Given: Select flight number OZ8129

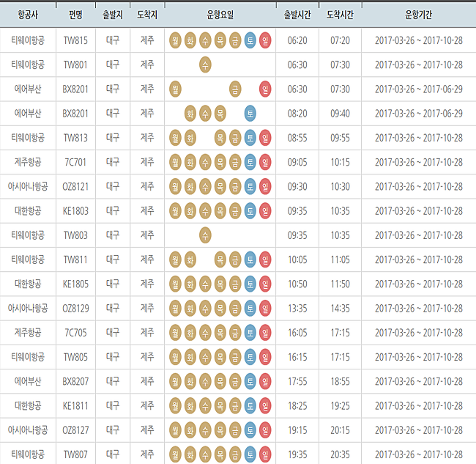Looking at the screenshot, I should (x=75, y=309).
